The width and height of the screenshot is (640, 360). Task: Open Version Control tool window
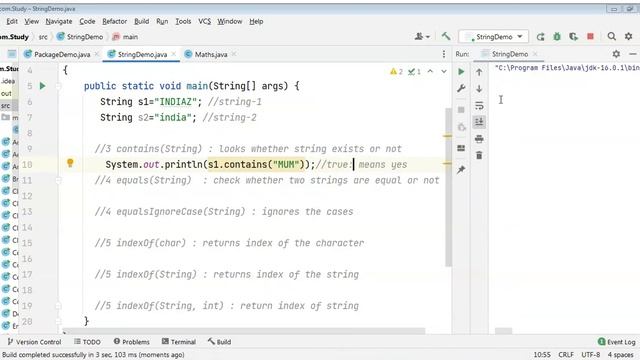pyautogui.click(x=34, y=342)
